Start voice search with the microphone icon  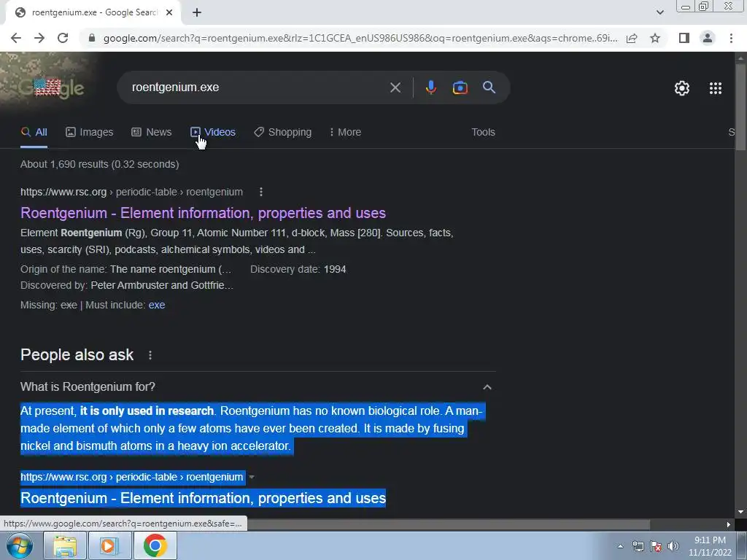(x=430, y=87)
